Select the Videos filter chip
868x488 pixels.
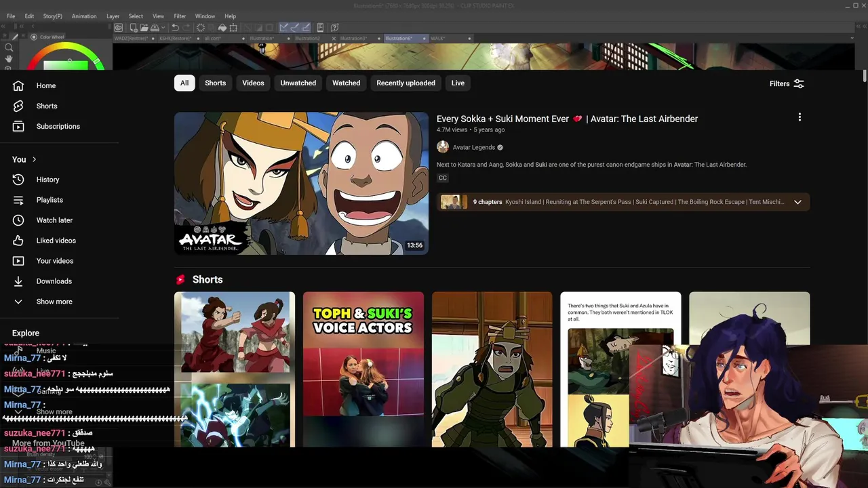[253, 83]
